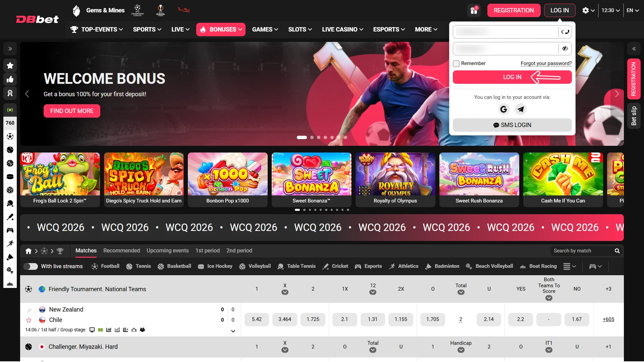Viewport: 644px width, 362px height.
Task: Toggle the With live streams switch
Action: click(31, 266)
